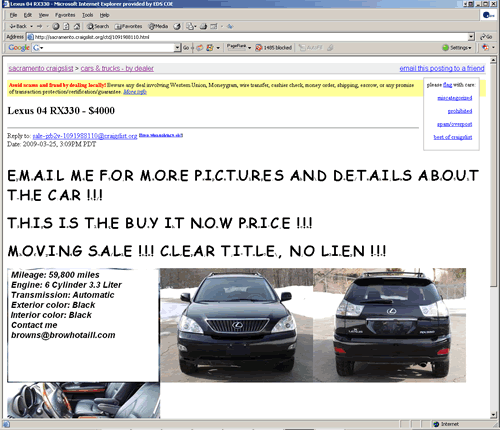Open the Media toolbar button

(x=158, y=26)
